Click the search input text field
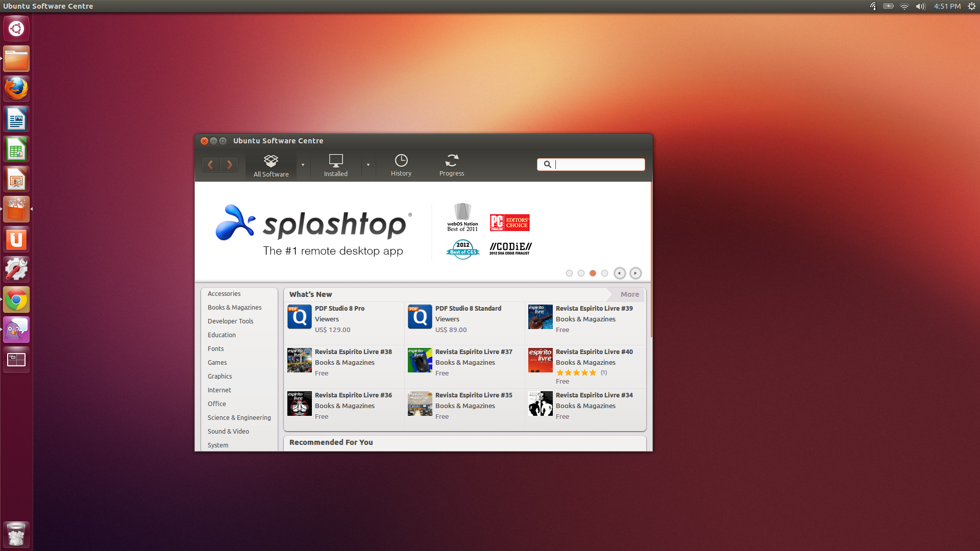 coord(591,164)
